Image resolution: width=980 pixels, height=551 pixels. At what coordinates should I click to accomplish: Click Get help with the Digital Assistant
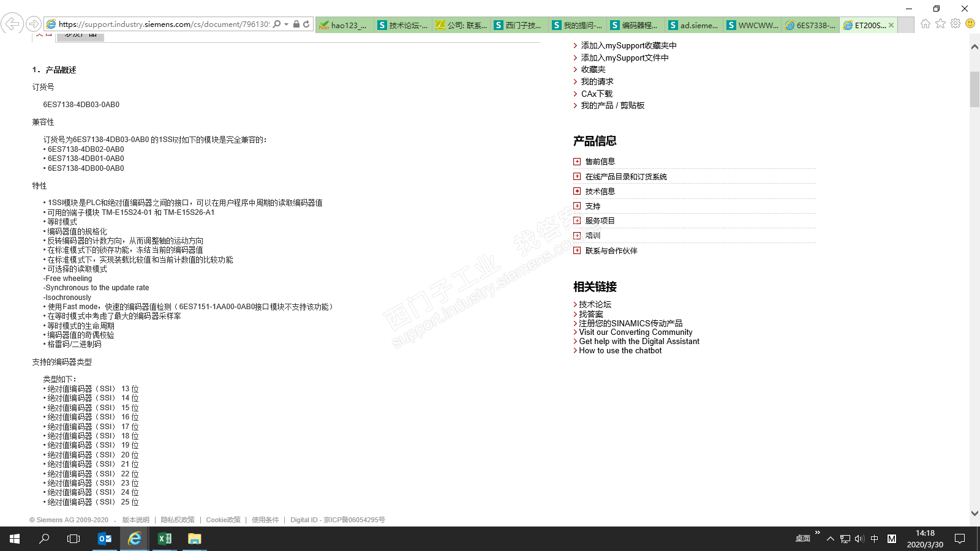(639, 342)
